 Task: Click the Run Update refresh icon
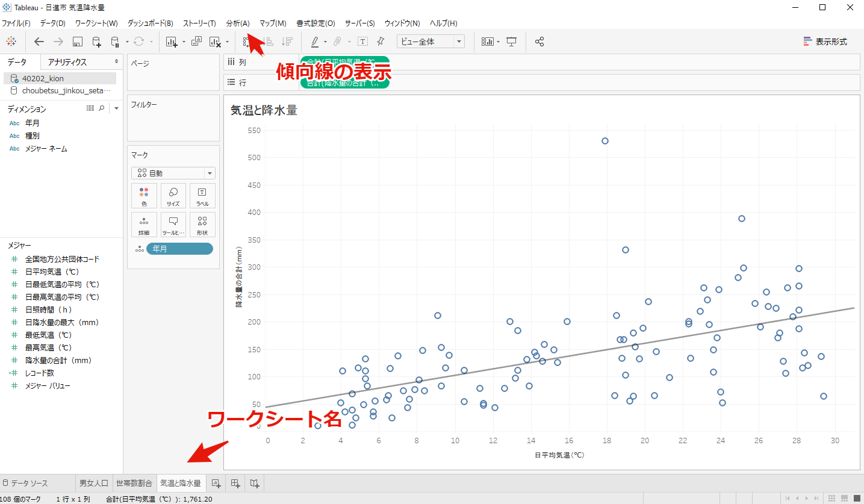coord(139,42)
